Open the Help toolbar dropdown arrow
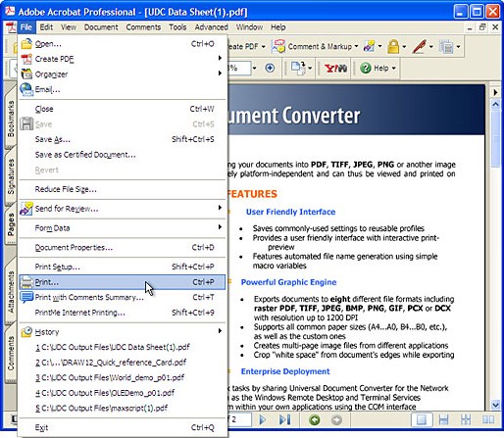The height and width of the screenshot is (438, 504). pos(393,69)
